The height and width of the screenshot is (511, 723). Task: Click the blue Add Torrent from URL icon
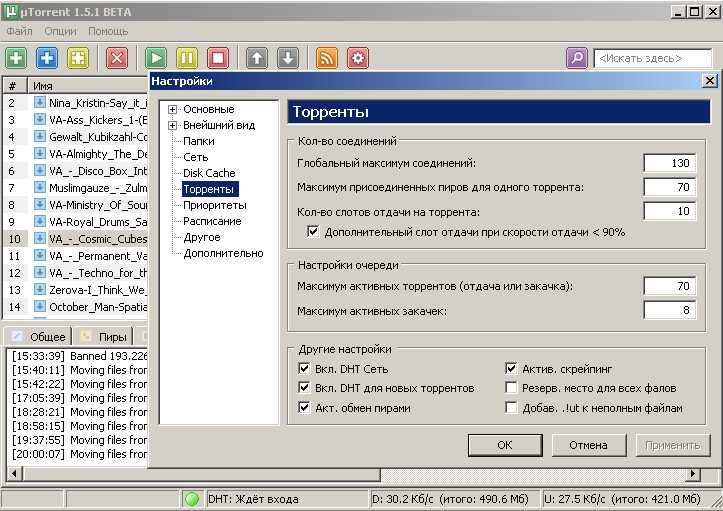pos(47,58)
